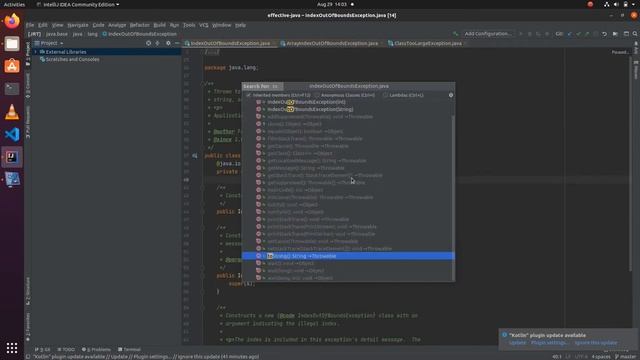Open the Project panel gear settings
Screen dimensions: 640x360
point(168,43)
